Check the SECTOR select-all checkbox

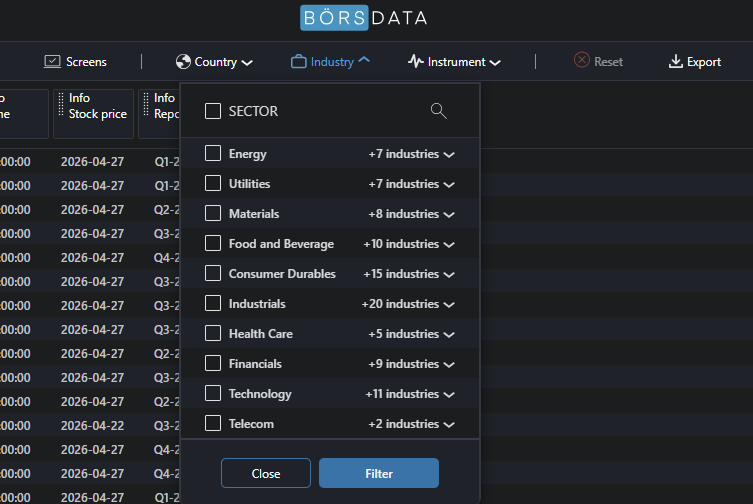click(213, 111)
